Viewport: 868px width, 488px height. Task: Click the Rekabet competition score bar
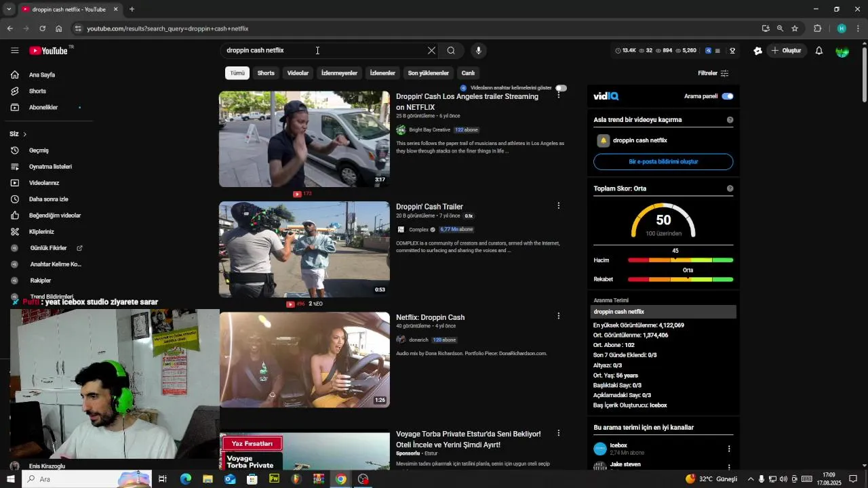pos(680,279)
